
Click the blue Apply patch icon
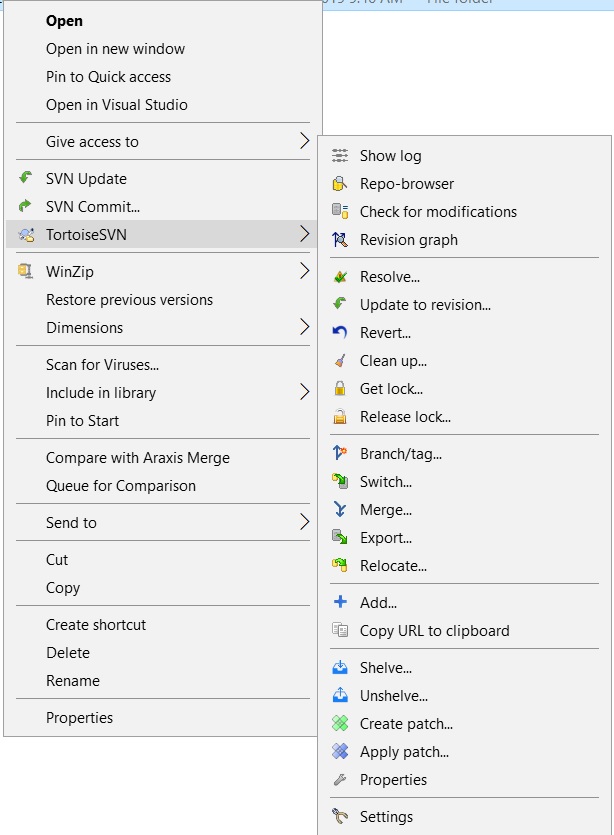pyautogui.click(x=340, y=751)
